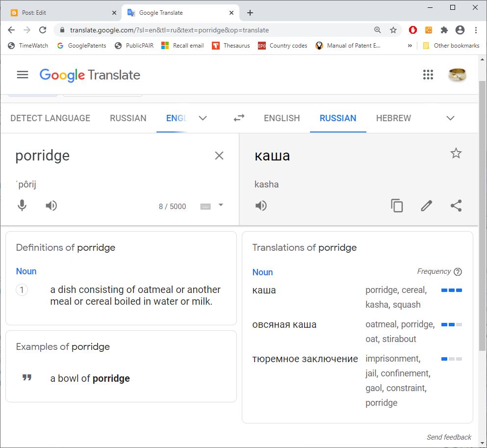
Task: Minimize the Chrome window
Action: pos(430,7)
